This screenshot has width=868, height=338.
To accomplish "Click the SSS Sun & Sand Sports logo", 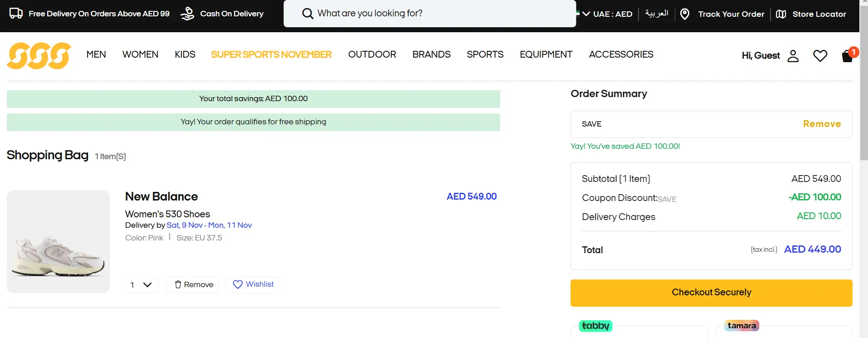I will click(x=39, y=56).
